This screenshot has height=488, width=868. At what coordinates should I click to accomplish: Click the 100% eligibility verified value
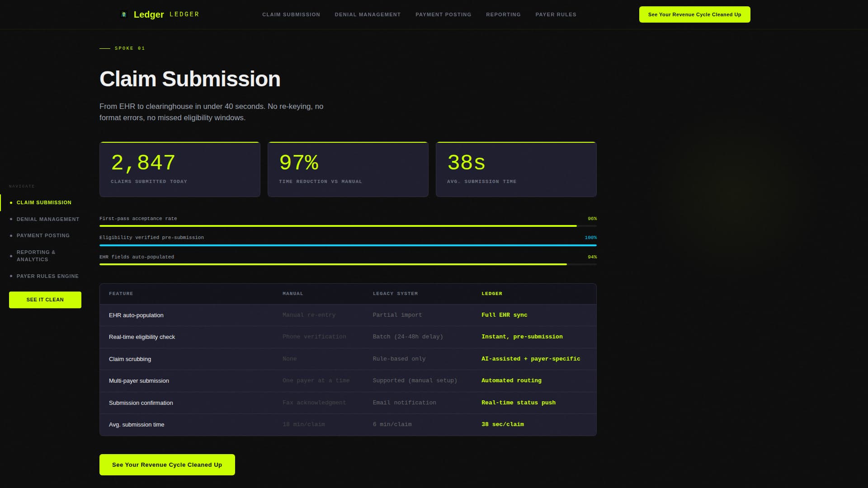590,238
